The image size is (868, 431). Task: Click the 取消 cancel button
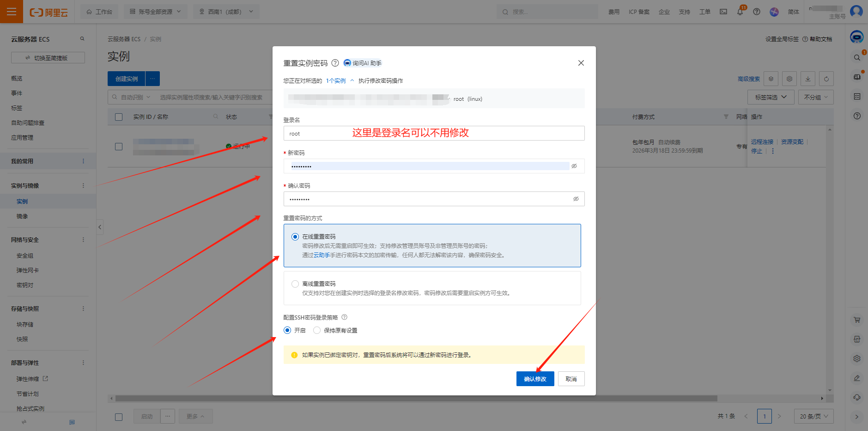(x=571, y=378)
